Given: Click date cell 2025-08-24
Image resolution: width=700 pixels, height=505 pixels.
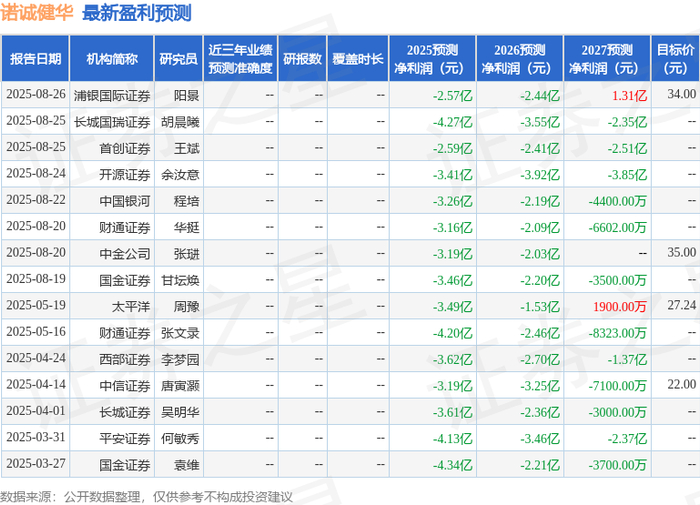Looking at the screenshot, I should click(x=36, y=174).
